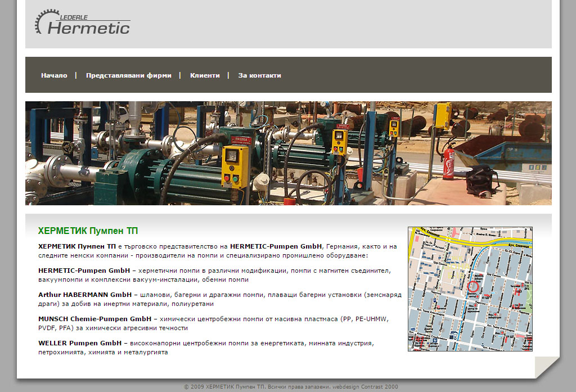
Task: Click the Hermetic Lederle logo
Action: point(84,24)
